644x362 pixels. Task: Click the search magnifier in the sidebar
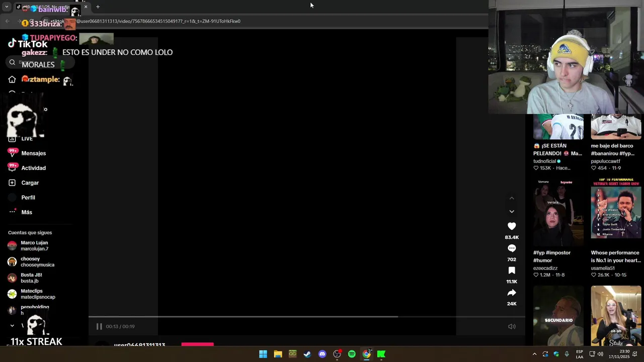[12, 62]
